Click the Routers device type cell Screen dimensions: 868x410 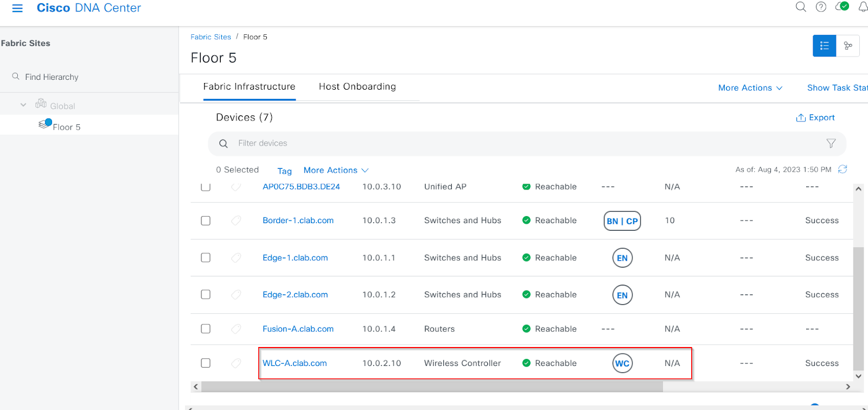pyautogui.click(x=439, y=329)
